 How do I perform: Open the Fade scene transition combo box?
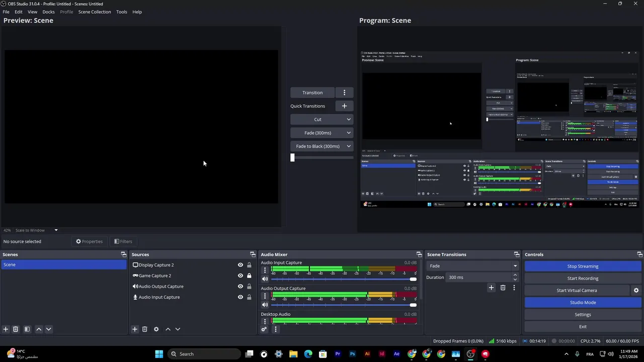tap(472, 266)
